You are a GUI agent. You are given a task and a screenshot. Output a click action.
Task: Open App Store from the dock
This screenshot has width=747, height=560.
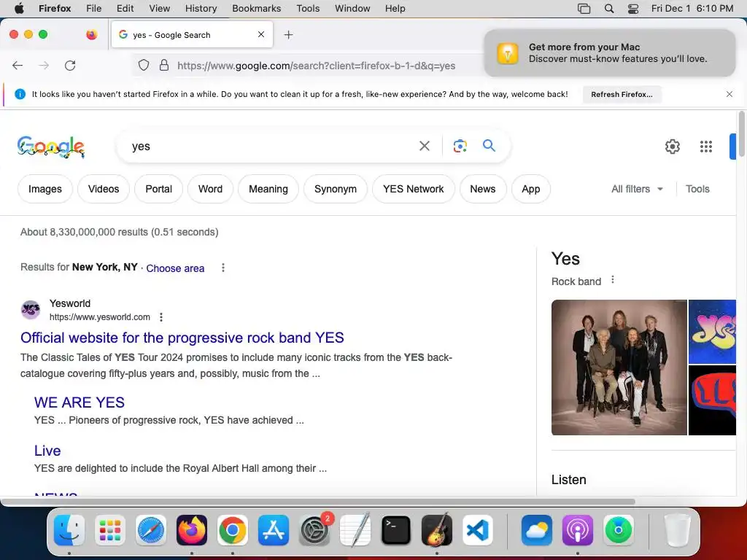click(274, 530)
